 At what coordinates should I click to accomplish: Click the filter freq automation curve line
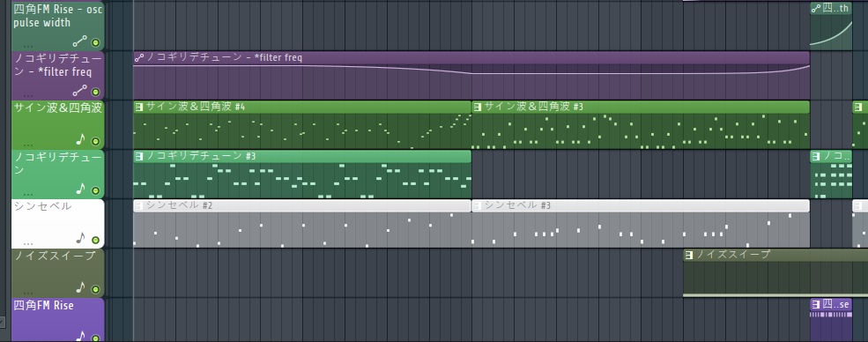point(471,71)
